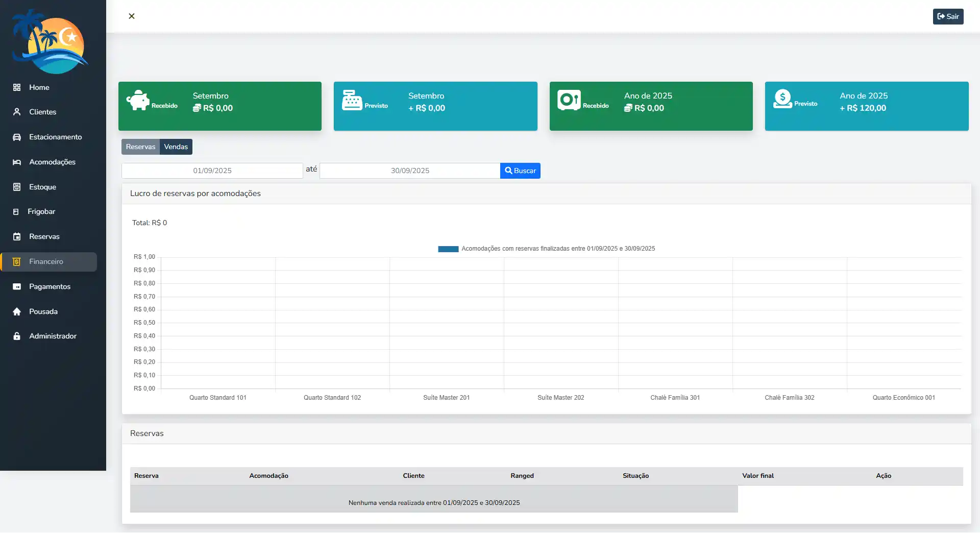Click the piggy bank icon on Recebido card
This screenshot has height=533, width=980.
coord(137,101)
